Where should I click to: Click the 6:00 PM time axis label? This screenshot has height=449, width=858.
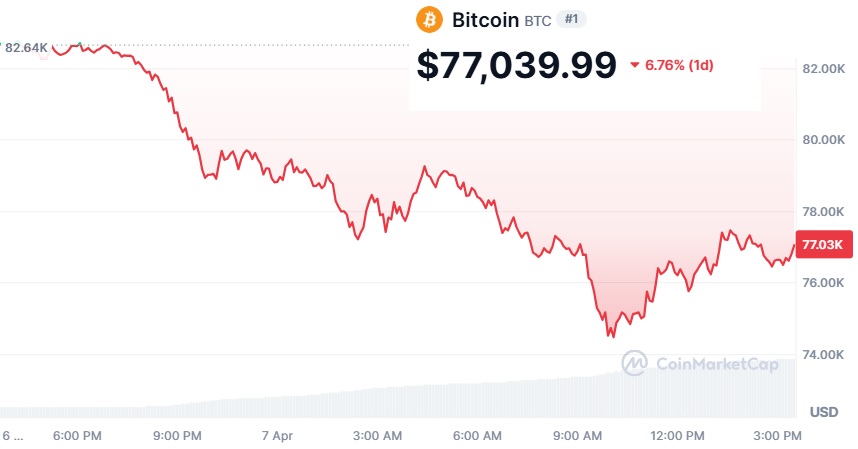pos(77,436)
